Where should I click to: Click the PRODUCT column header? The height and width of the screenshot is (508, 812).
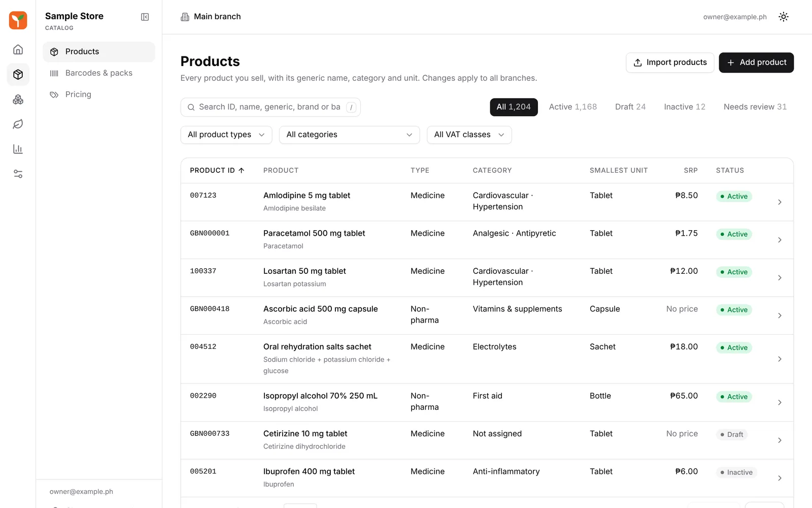[x=281, y=170]
